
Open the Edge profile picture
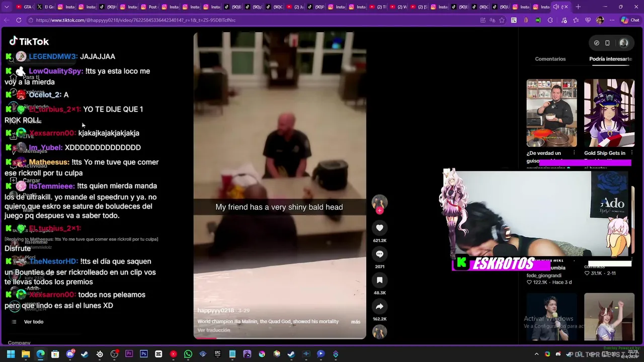(x=600, y=20)
